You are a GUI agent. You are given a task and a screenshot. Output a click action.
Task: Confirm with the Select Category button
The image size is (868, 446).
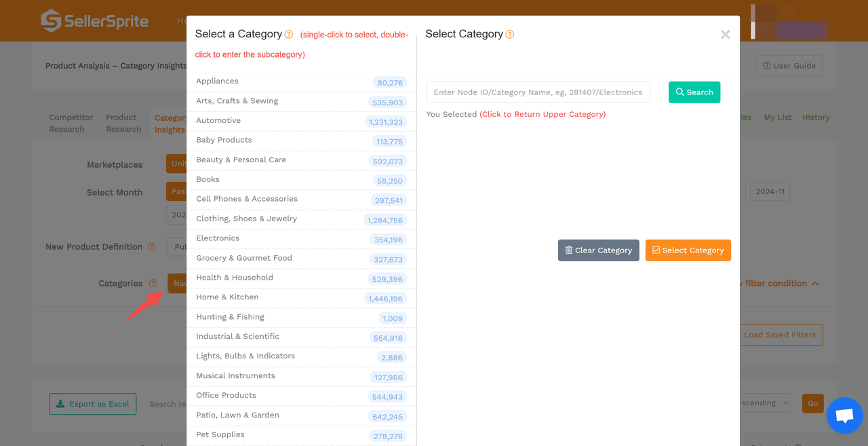[x=688, y=250]
